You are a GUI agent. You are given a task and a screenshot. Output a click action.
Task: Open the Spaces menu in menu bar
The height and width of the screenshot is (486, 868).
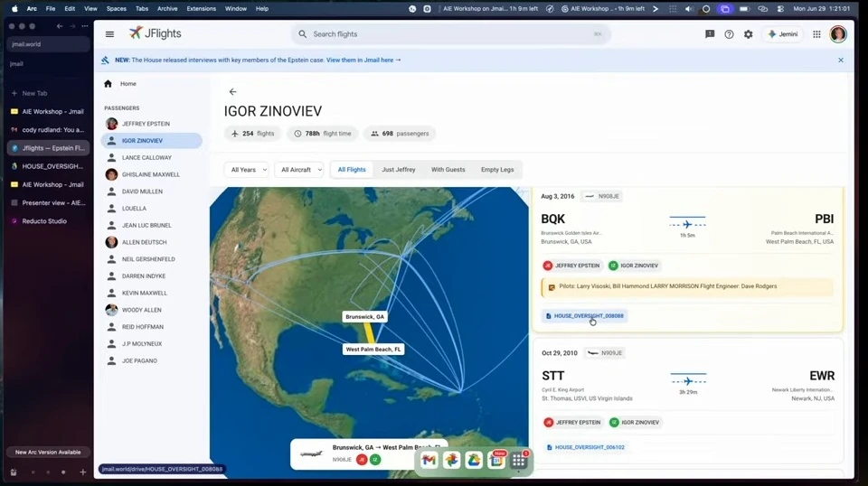point(117,9)
